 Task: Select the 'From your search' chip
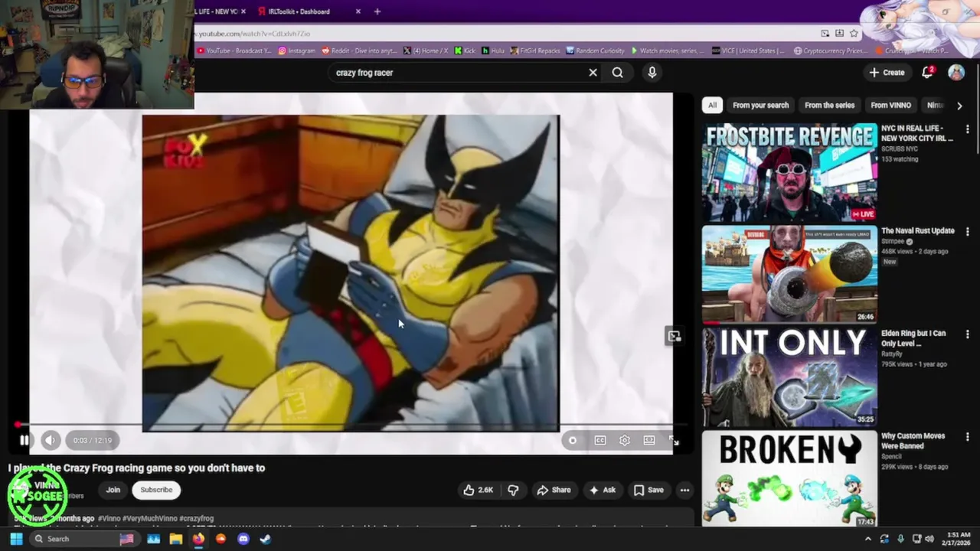(x=760, y=105)
